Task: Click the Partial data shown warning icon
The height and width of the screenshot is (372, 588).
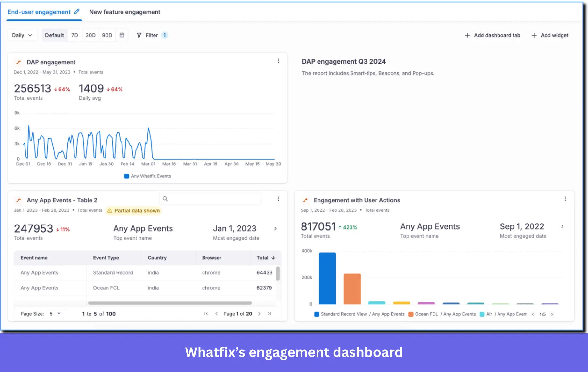Action: [x=110, y=211]
